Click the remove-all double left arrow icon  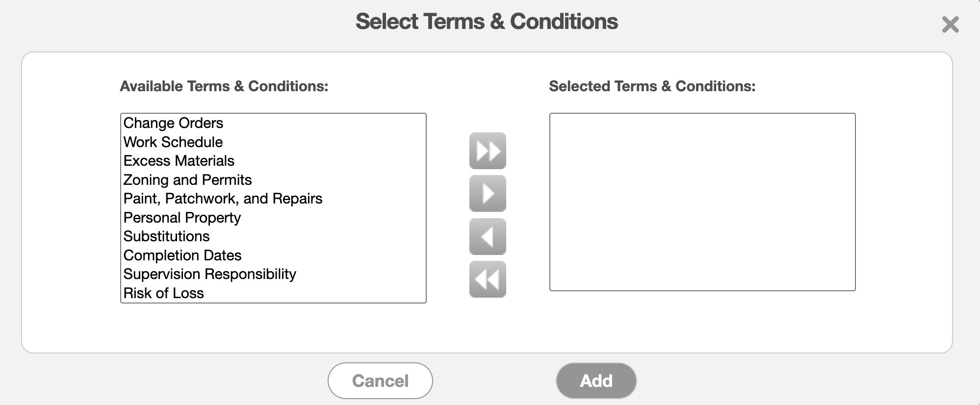(x=488, y=279)
